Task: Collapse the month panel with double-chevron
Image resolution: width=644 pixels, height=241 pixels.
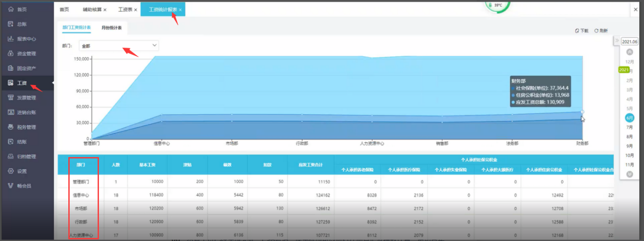Action: (x=617, y=41)
